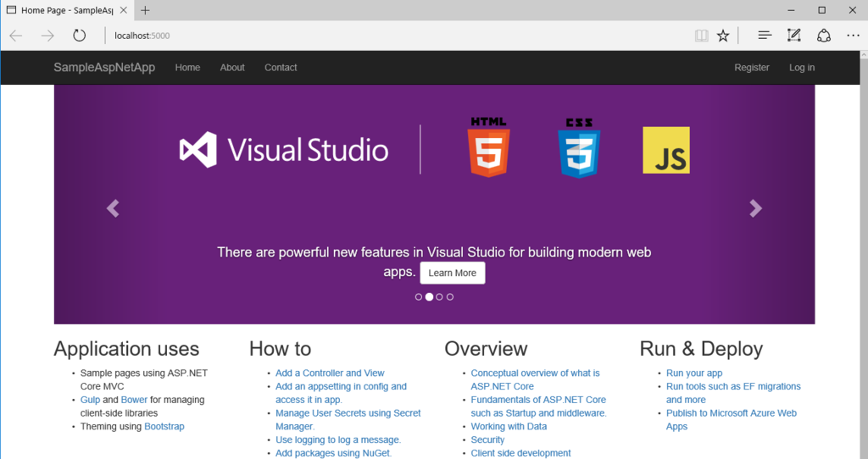The image size is (868, 459).
Task: Click Sample pages using ASP.NET Core MVC
Action: (x=144, y=380)
